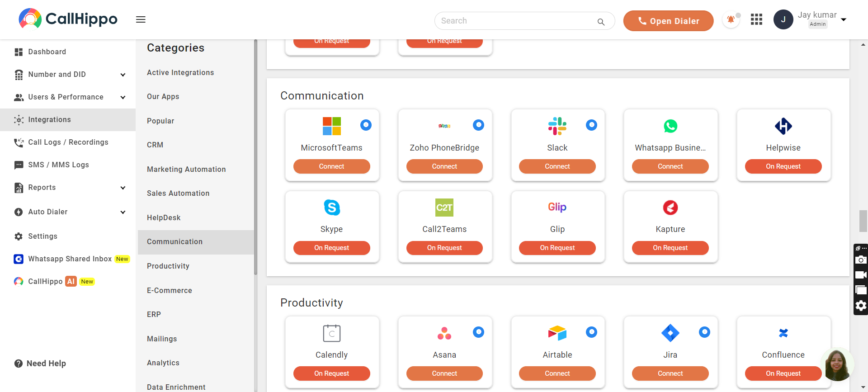
Task: Expand Users & Performance menu
Action: (x=123, y=97)
